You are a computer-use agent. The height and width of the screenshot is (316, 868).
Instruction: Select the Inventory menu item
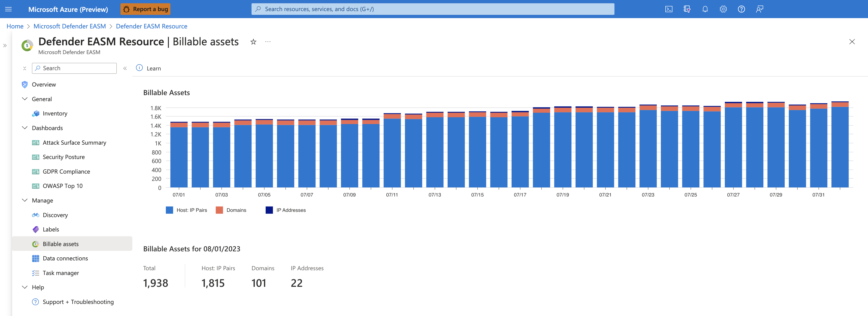pos(55,113)
